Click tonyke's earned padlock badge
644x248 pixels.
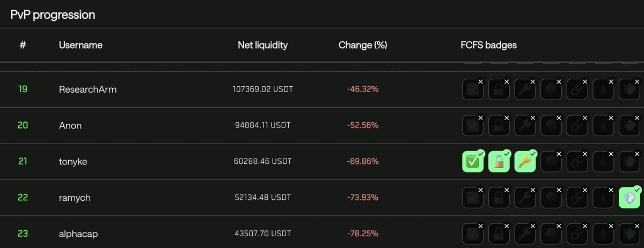pos(499,161)
